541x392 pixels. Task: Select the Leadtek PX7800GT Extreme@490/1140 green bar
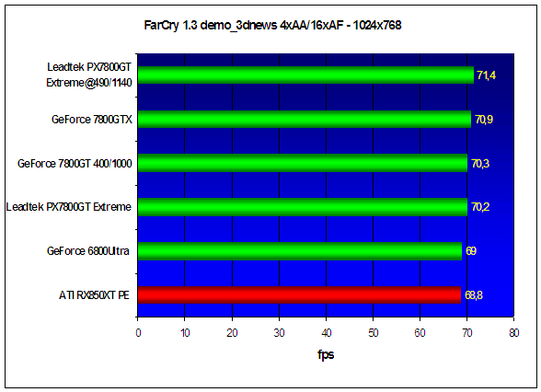click(x=305, y=75)
